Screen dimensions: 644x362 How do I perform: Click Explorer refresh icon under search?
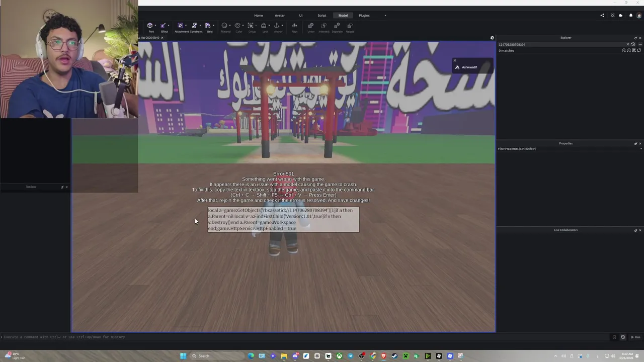(639, 50)
